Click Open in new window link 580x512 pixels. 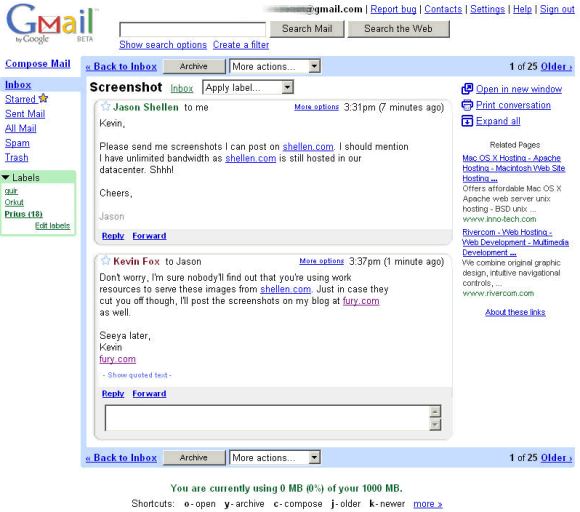[519, 89]
